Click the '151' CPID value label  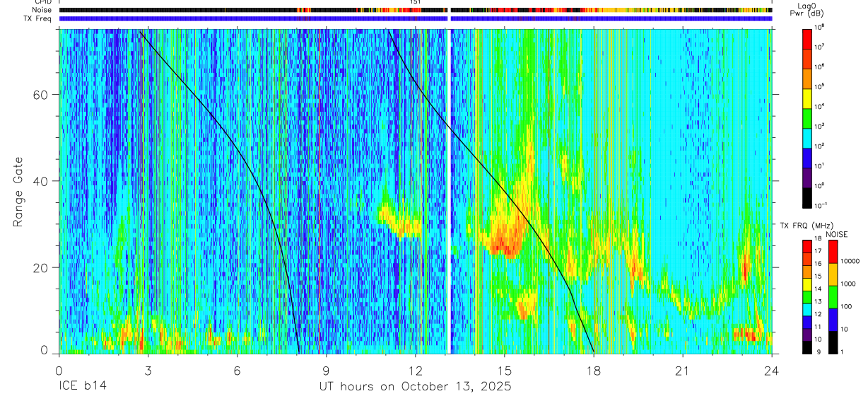point(416,2)
